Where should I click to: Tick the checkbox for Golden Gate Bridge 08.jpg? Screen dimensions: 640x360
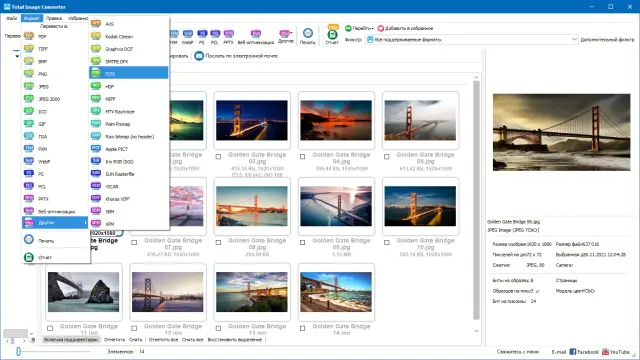pos(218,242)
